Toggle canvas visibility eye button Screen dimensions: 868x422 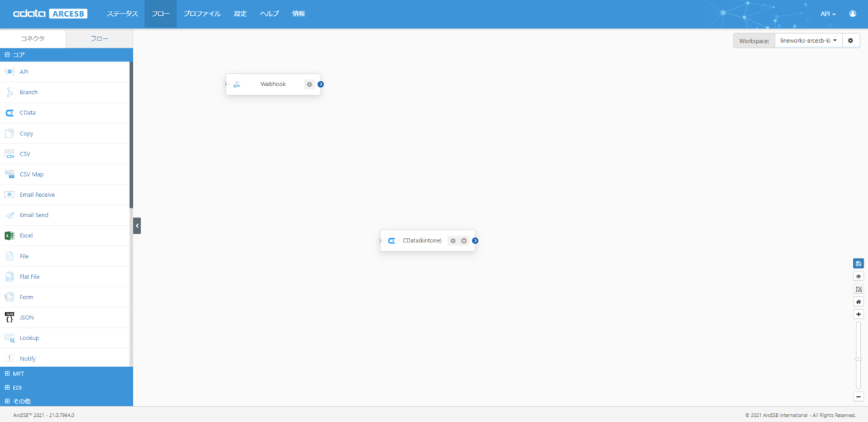[859, 277]
